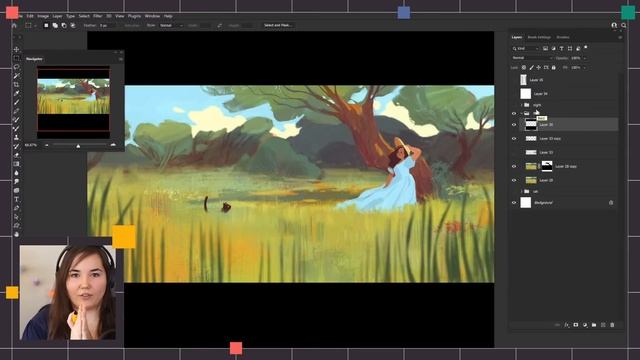Hide the Background layer
The width and height of the screenshot is (640, 360).
pos(514,202)
